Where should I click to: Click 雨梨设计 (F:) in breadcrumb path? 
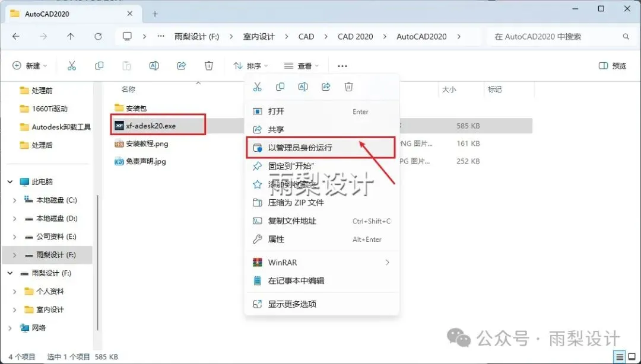(196, 36)
